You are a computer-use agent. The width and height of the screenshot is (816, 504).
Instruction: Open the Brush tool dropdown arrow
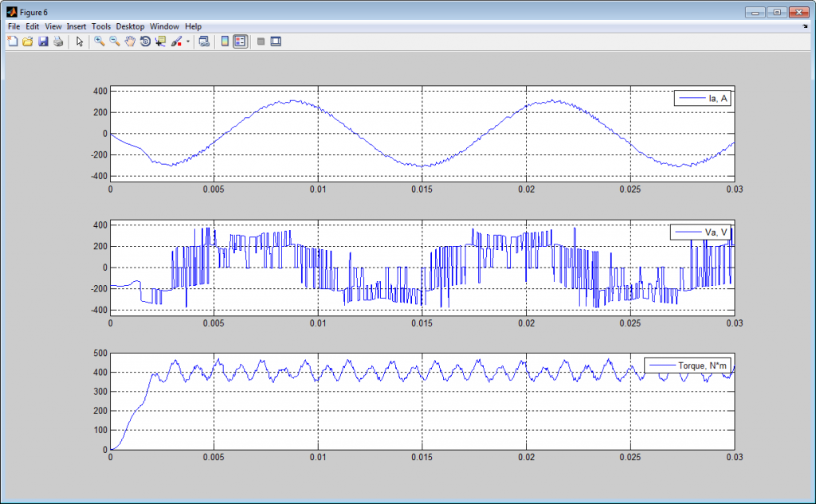[186, 41]
